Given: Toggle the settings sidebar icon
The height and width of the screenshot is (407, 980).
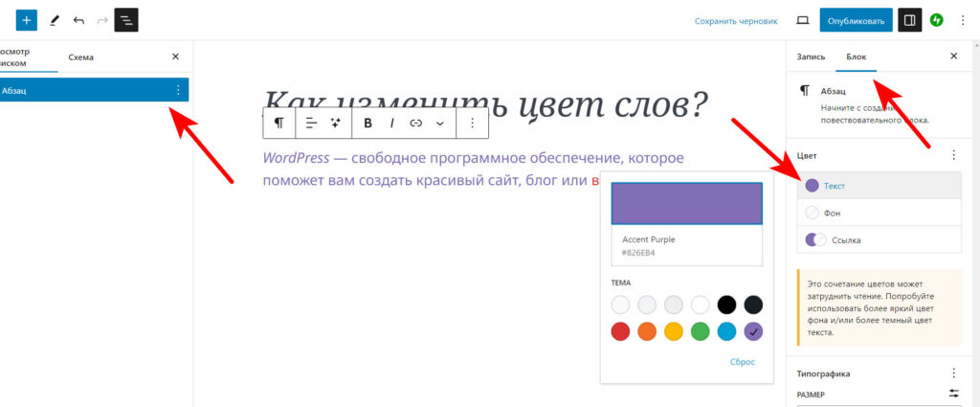Looking at the screenshot, I should tap(910, 20).
